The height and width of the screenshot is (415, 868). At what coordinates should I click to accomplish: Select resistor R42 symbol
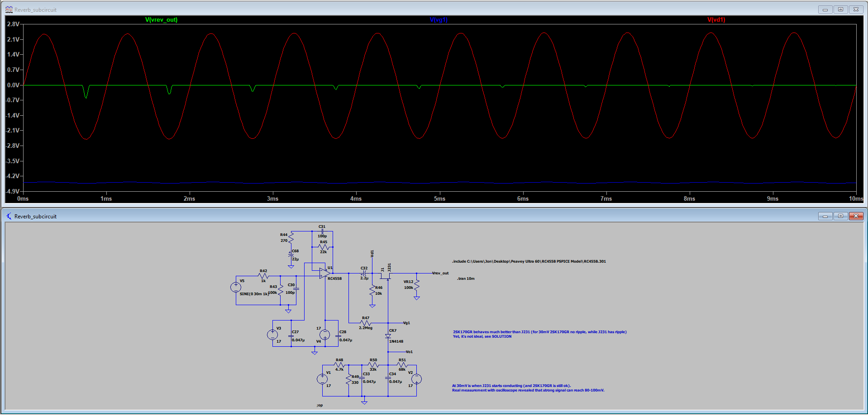(x=264, y=276)
